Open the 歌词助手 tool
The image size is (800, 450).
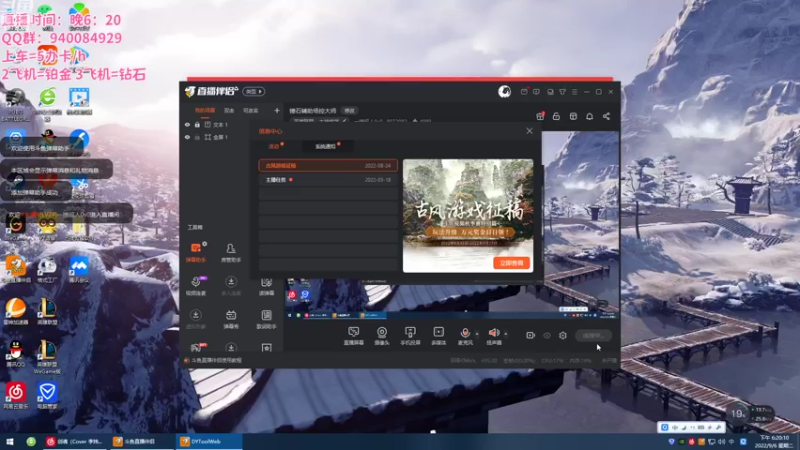click(x=266, y=319)
